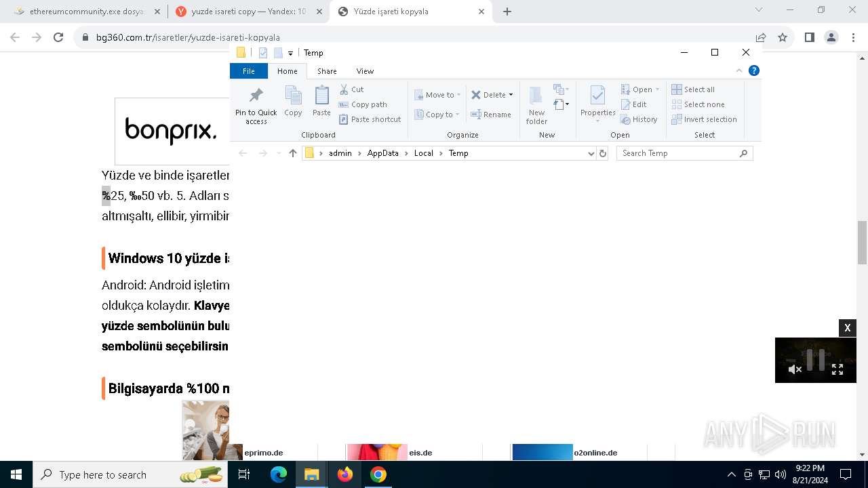Click Open in the Open group
This screenshot has width=868, height=488.
(x=640, y=89)
